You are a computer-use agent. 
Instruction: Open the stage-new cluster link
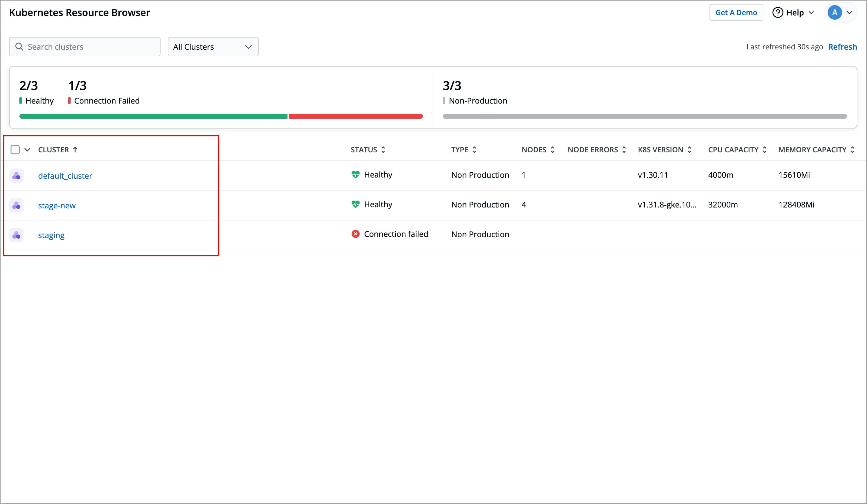(x=57, y=206)
